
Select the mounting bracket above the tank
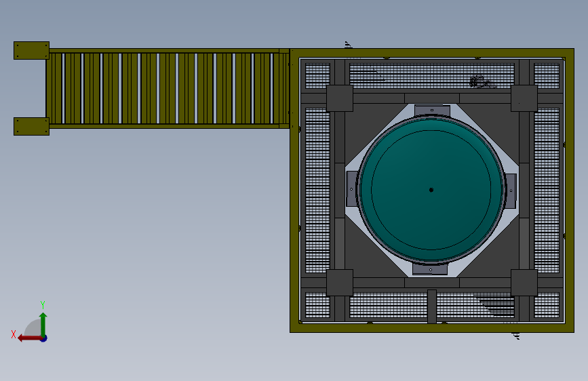coord(432,111)
